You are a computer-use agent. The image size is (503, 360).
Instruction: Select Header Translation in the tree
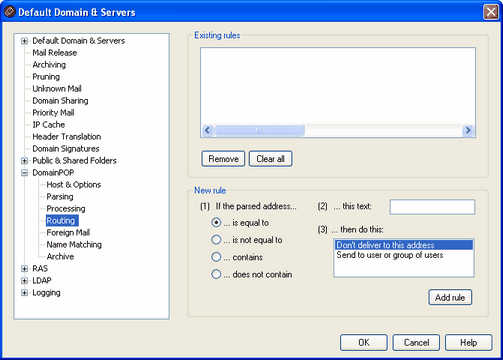pos(67,137)
